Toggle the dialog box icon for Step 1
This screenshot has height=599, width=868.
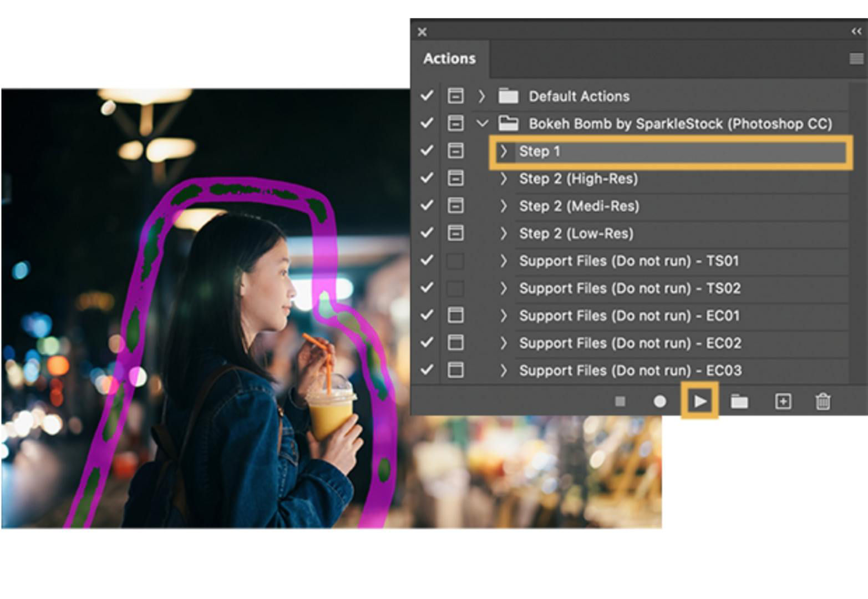coord(456,150)
